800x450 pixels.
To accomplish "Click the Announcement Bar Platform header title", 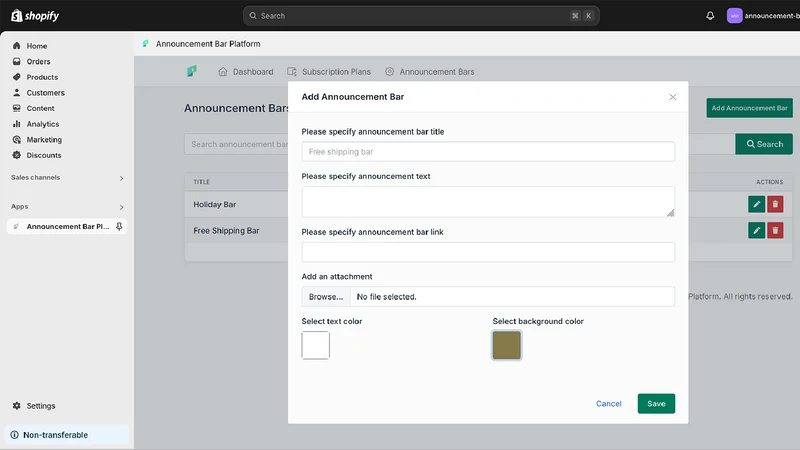I will click(x=208, y=44).
